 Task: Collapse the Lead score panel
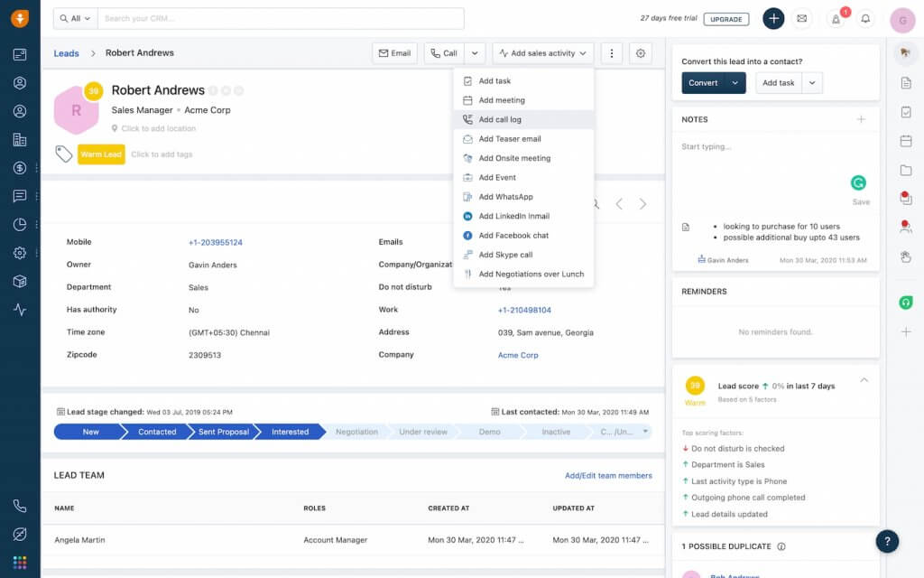tap(864, 381)
